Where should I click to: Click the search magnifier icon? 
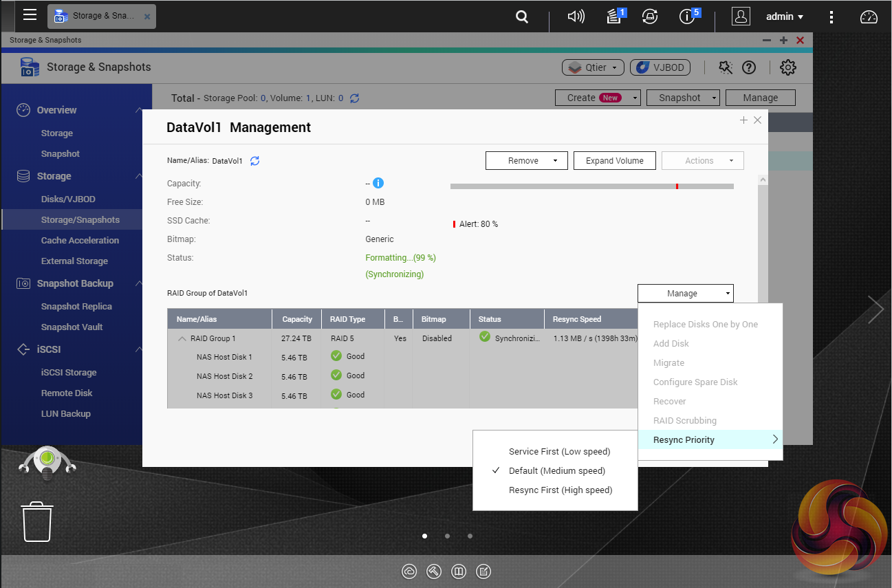[x=523, y=17]
